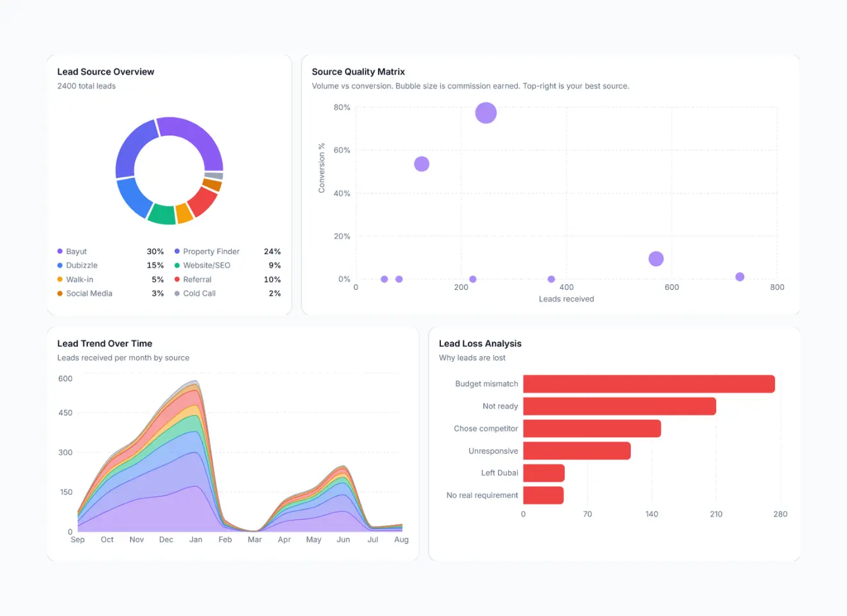The image size is (847, 616).
Task: Click the Unresponsive label
Action: click(x=493, y=451)
